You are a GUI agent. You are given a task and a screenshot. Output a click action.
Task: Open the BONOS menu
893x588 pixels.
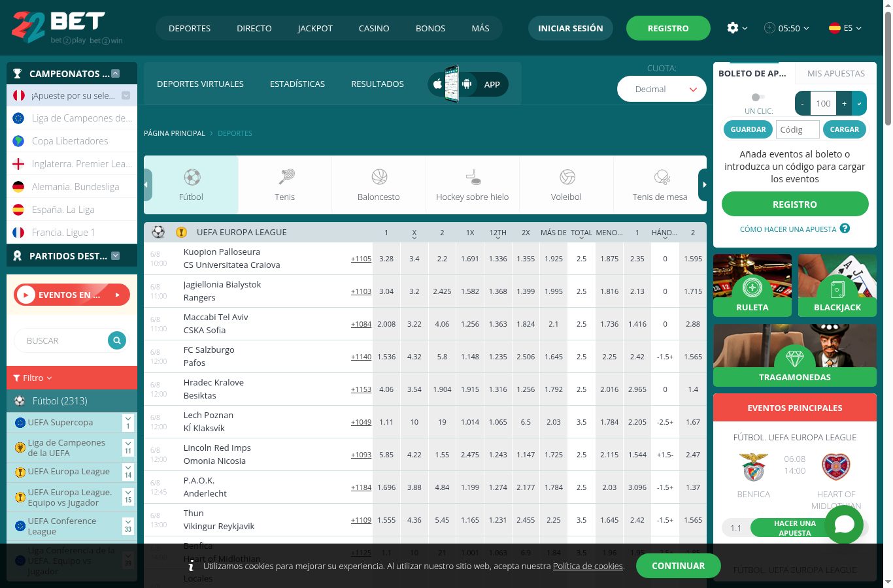(x=431, y=28)
